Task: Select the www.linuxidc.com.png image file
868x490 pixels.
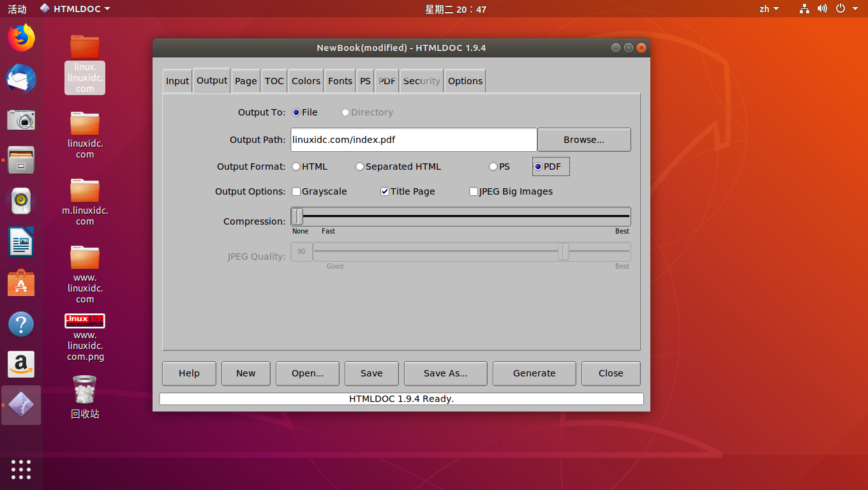Action: pyautogui.click(x=85, y=338)
